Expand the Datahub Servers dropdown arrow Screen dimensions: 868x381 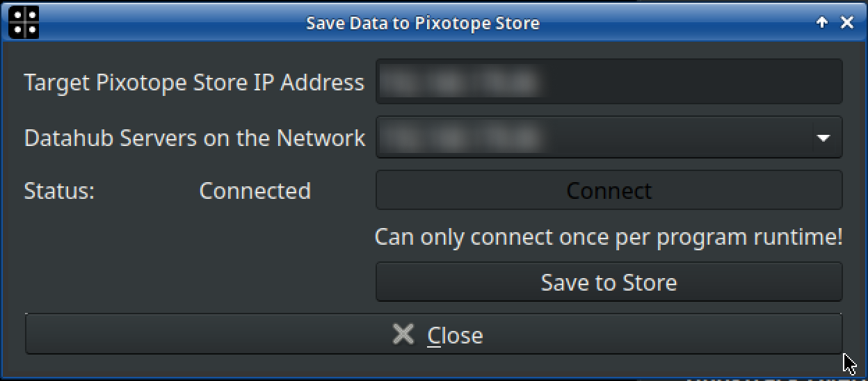pos(823,138)
